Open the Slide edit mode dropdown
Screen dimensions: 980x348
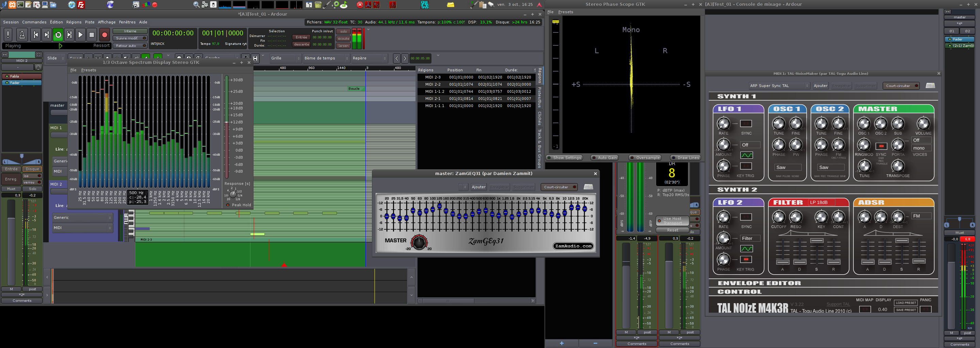click(x=55, y=58)
